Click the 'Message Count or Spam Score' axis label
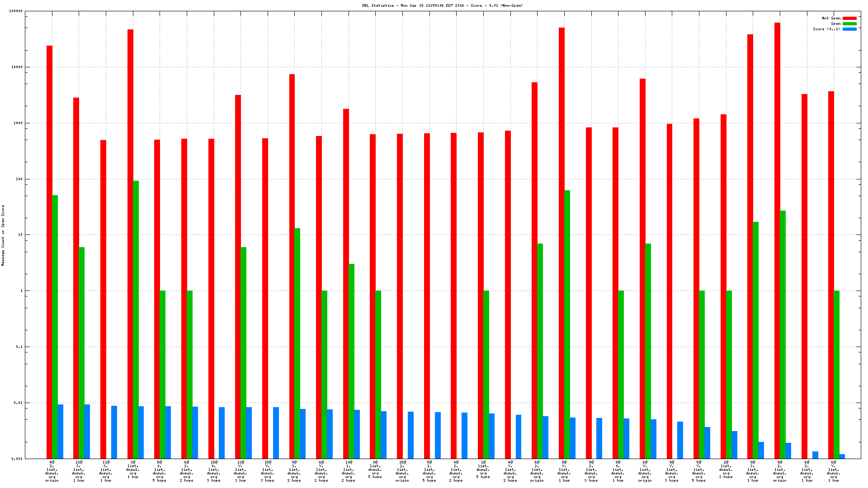 pyautogui.click(x=3, y=235)
